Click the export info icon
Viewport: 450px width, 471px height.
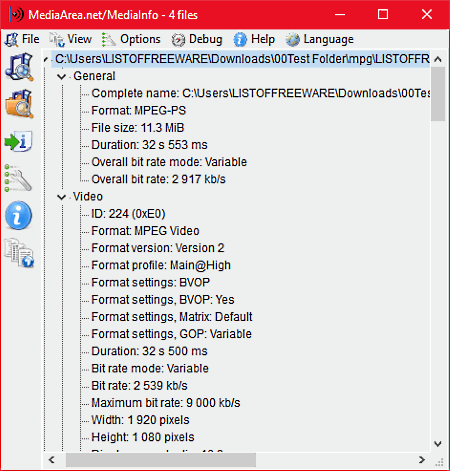(x=18, y=141)
